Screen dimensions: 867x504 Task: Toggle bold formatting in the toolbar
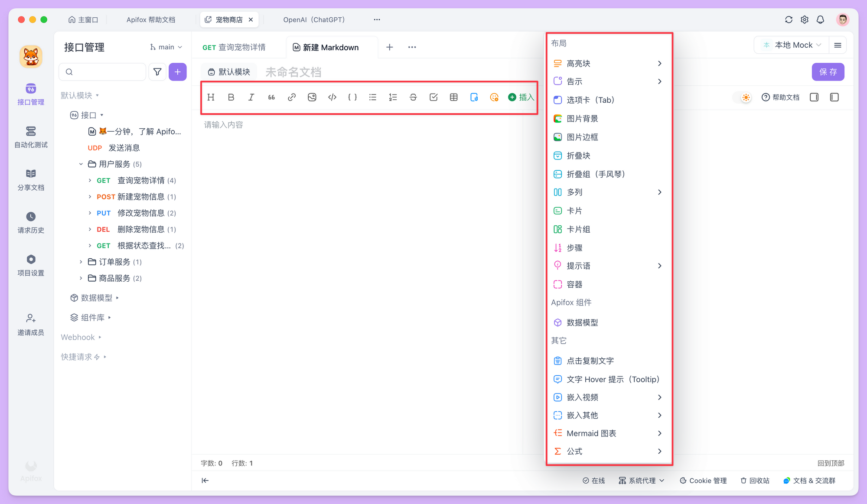tap(231, 97)
